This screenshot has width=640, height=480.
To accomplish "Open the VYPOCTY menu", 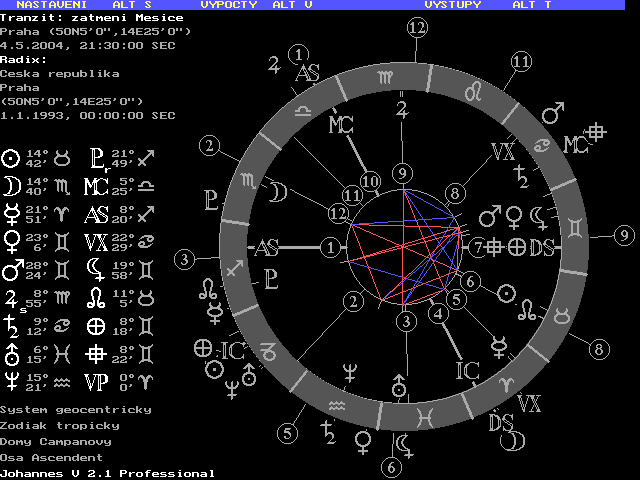I will (230, 5).
